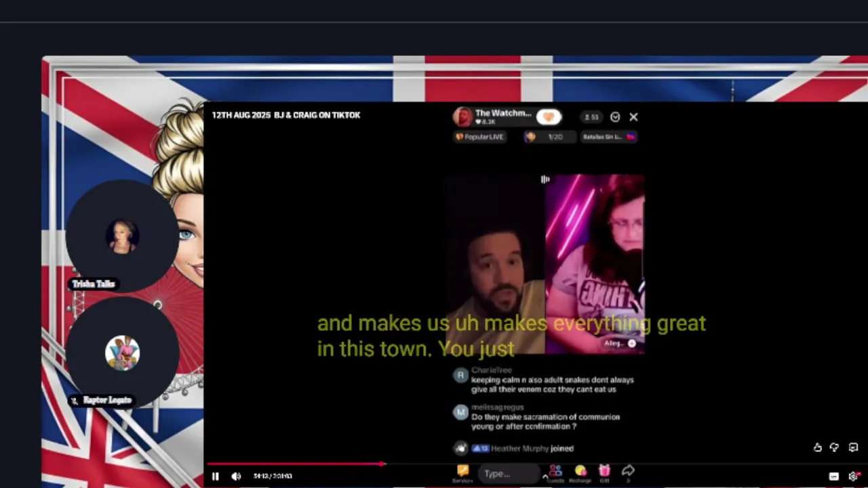Image resolution: width=868 pixels, height=488 pixels.
Task: Open the Recharge coin icon
Action: tap(580, 473)
